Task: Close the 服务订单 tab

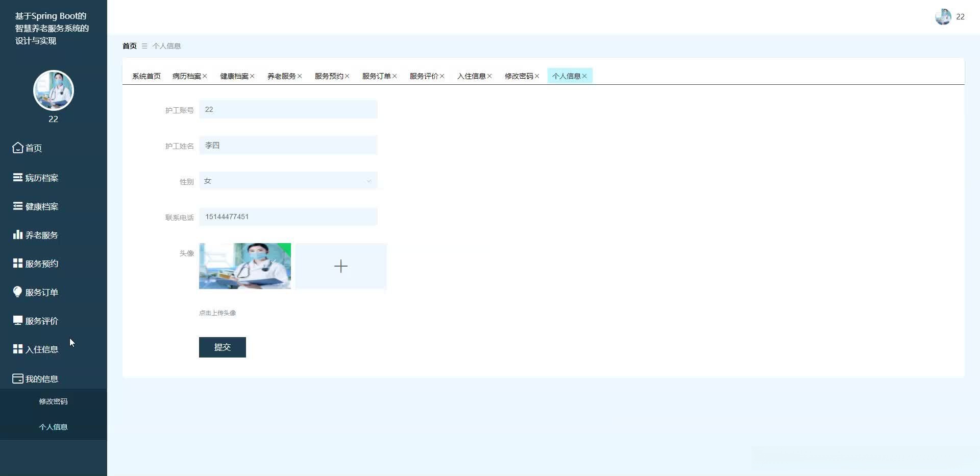Action: tap(395, 76)
